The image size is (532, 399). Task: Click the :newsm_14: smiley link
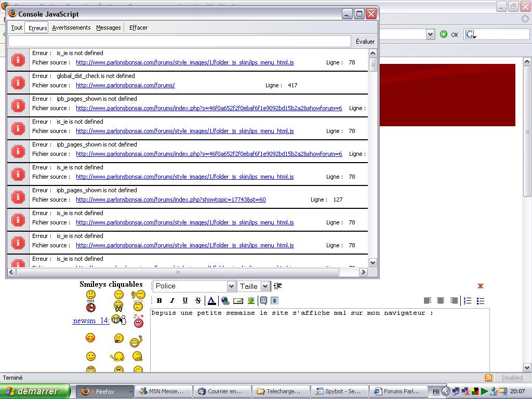pos(90,321)
